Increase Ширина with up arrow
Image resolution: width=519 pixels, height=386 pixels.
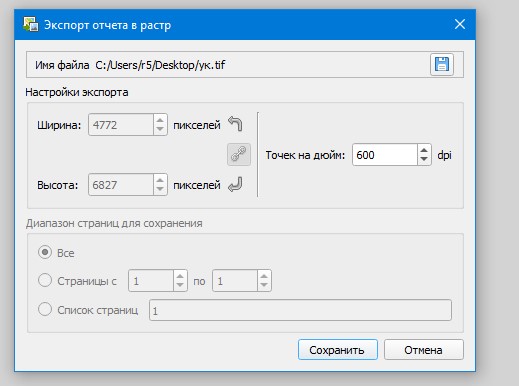(x=160, y=120)
